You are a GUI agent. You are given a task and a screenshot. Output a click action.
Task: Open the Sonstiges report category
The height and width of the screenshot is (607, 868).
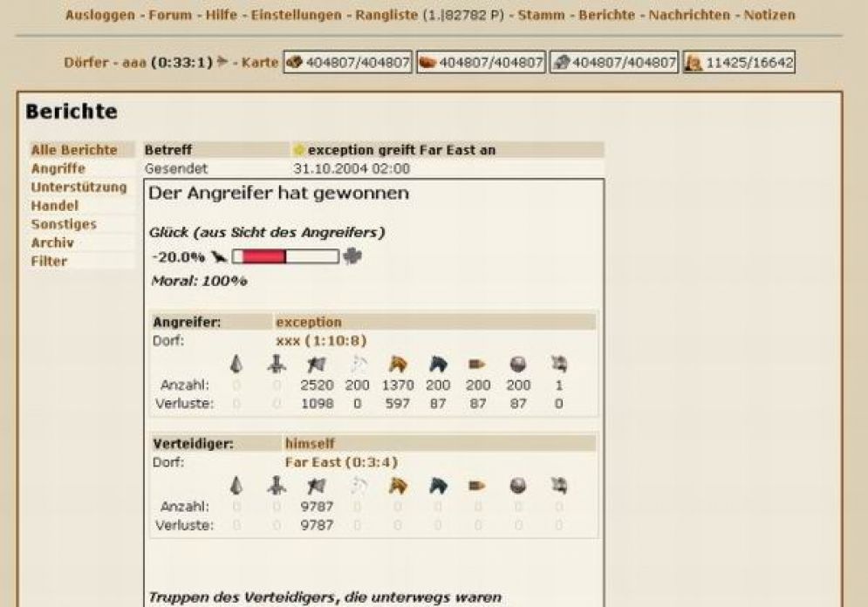[x=64, y=224]
